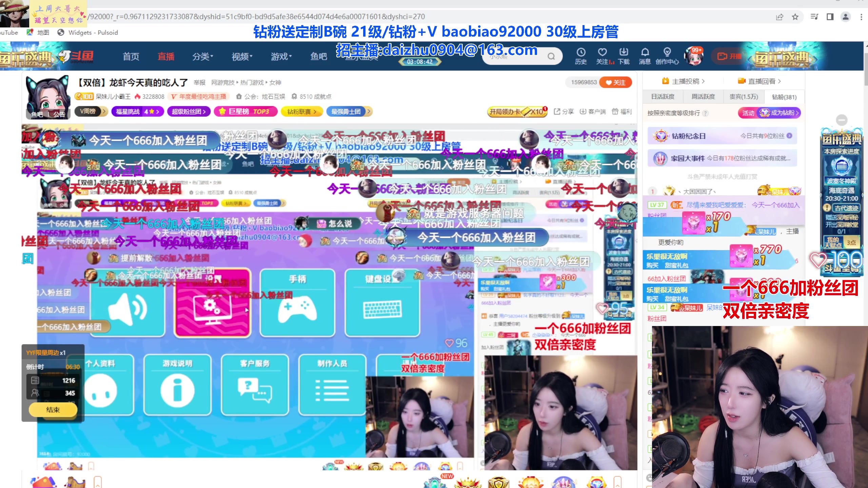Switch to 贵宾(1.5万) tab
This screenshot has height=488, width=868.
tap(744, 97)
